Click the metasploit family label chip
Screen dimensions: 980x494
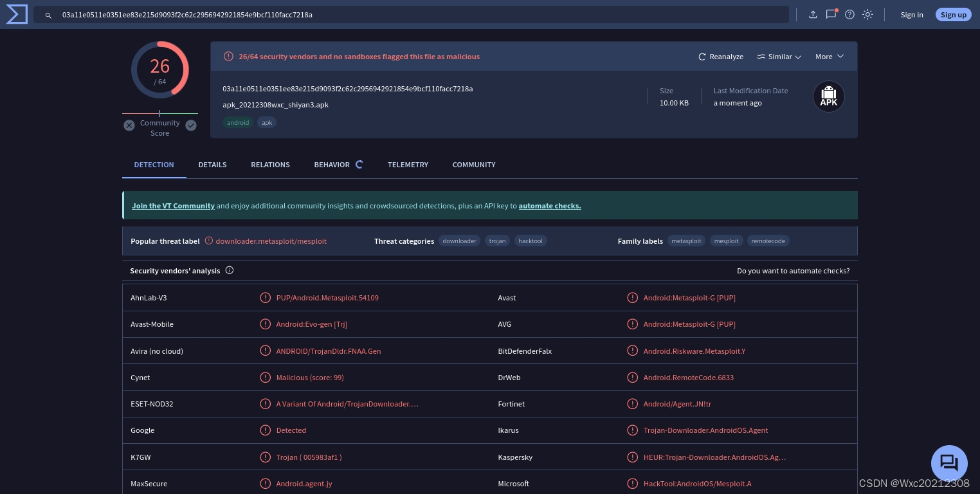(x=686, y=241)
